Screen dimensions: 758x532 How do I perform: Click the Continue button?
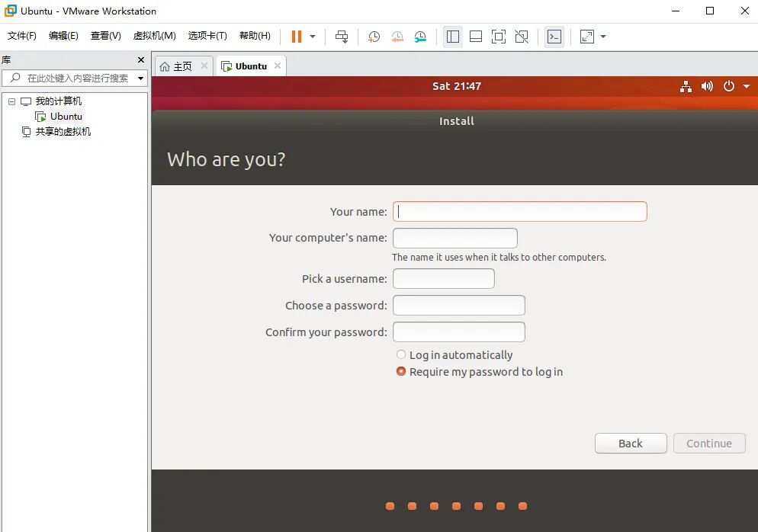pos(709,443)
